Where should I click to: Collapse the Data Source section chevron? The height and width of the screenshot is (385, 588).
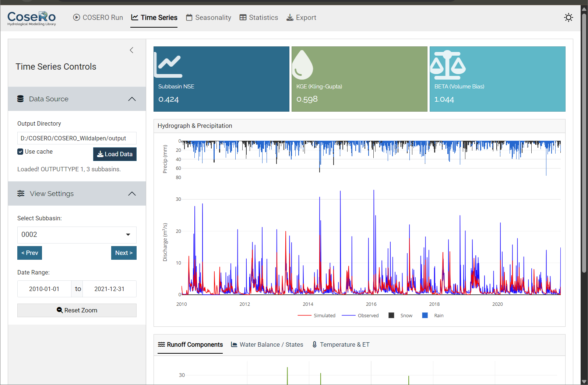click(x=132, y=99)
